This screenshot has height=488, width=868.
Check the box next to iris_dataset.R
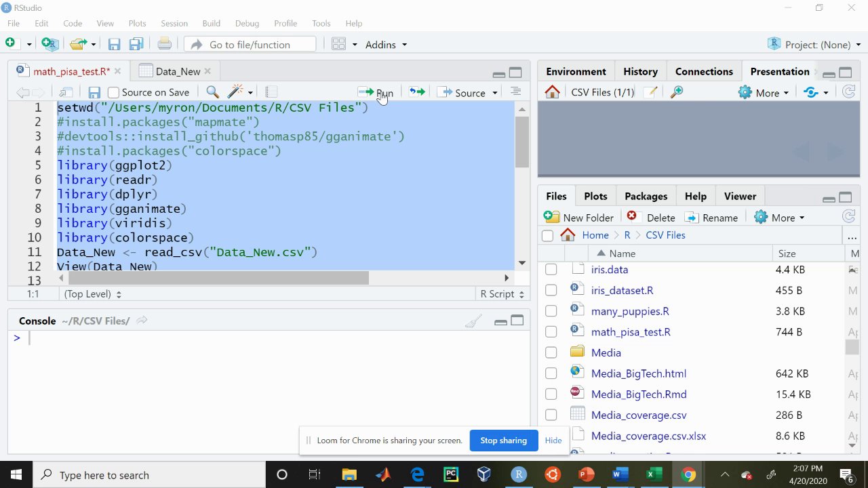[551, 290]
